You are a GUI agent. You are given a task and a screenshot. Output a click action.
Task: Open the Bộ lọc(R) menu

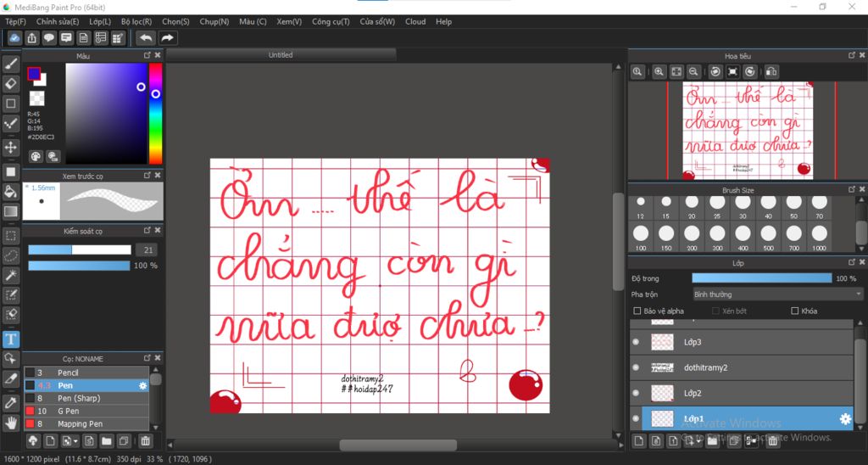point(136,21)
